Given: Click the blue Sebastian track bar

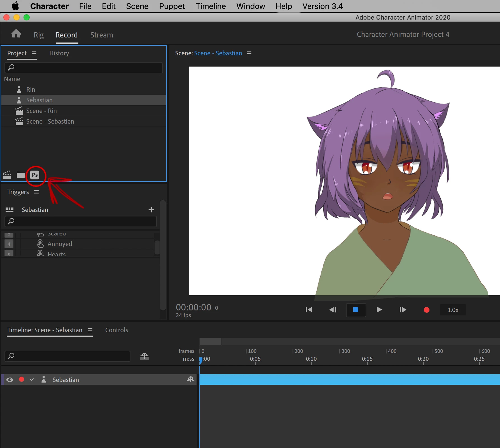Looking at the screenshot, I should pyautogui.click(x=350, y=380).
